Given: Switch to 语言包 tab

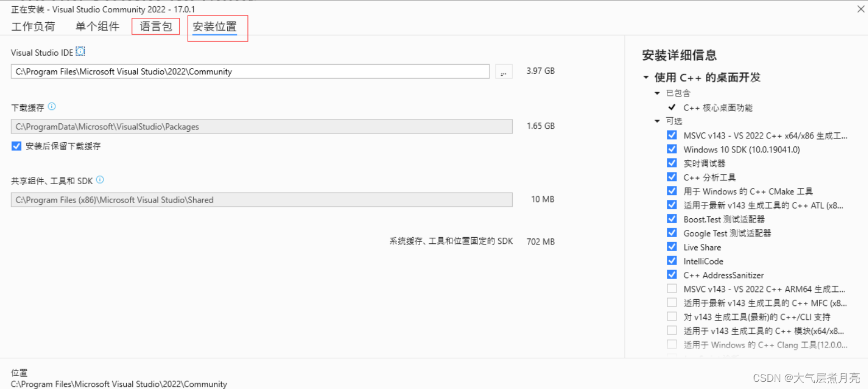Looking at the screenshot, I should (x=156, y=26).
